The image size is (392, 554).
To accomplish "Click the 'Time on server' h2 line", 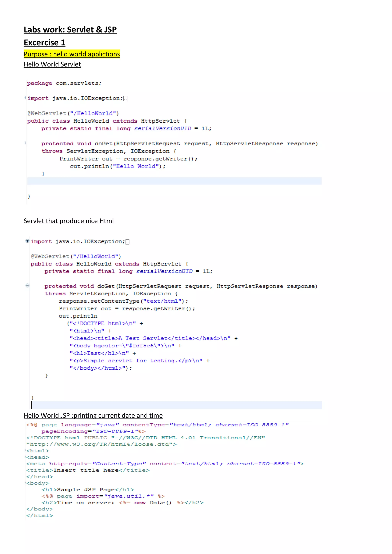I will 122,503.
